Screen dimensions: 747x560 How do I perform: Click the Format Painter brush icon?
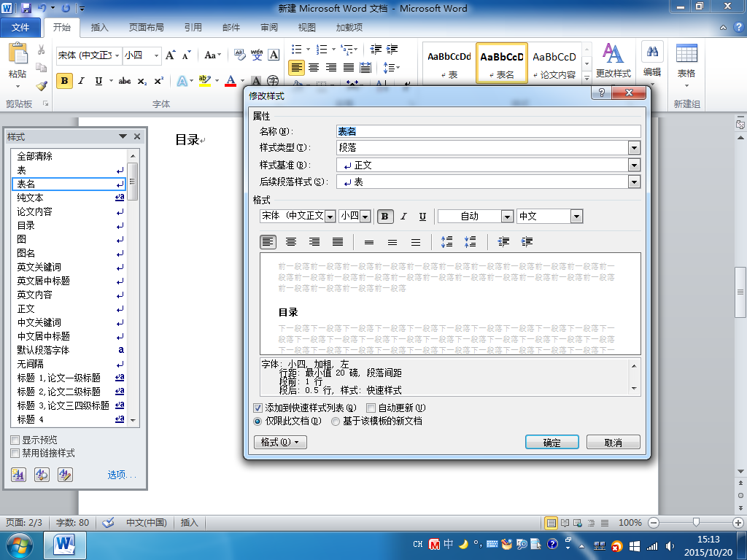42,86
